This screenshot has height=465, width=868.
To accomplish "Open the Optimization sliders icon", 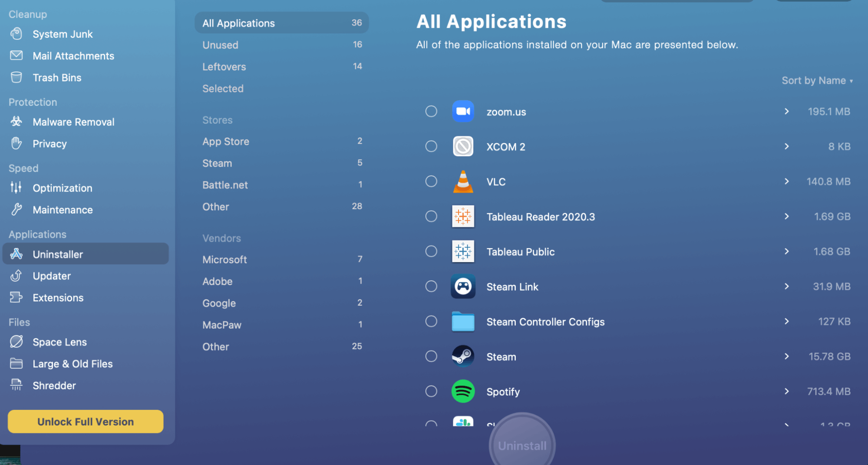I will pos(17,188).
